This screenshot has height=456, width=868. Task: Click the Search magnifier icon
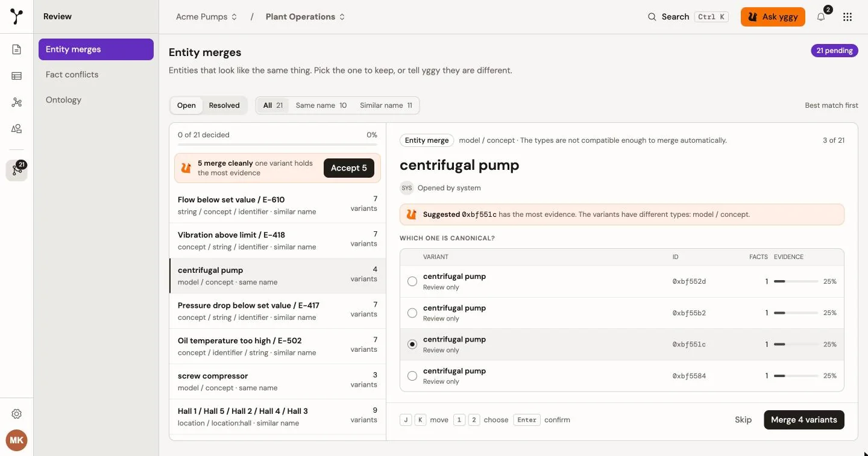pyautogui.click(x=652, y=17)
